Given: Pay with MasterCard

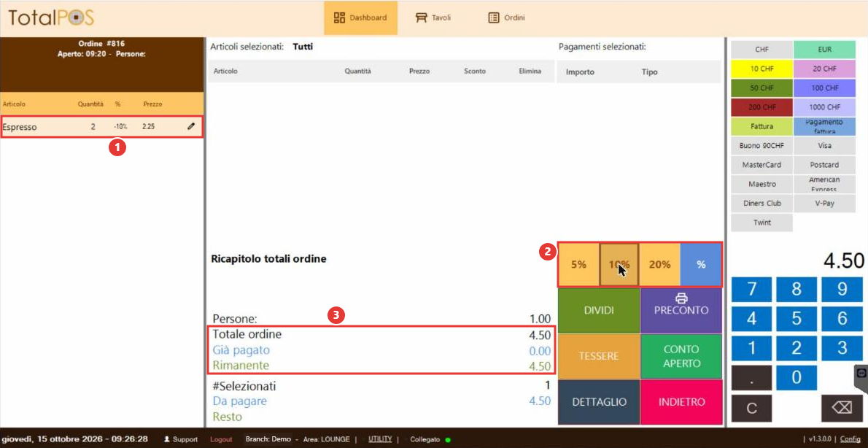Looking at the screenshot, I should [762, 164].
